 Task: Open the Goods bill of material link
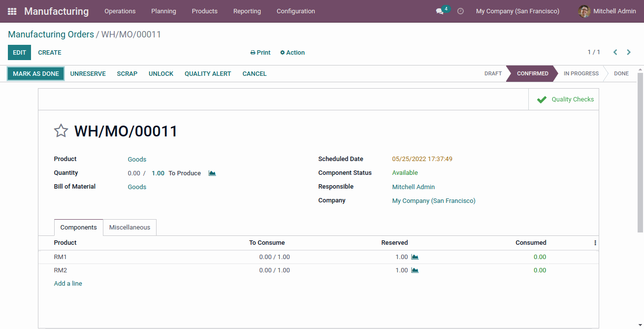(137, 187)
